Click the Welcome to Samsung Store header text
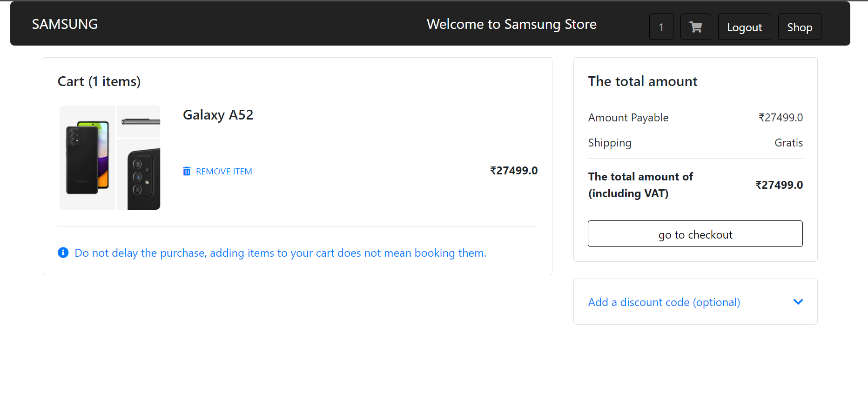This screenshot has height=419, width=868. coord(512,24)
